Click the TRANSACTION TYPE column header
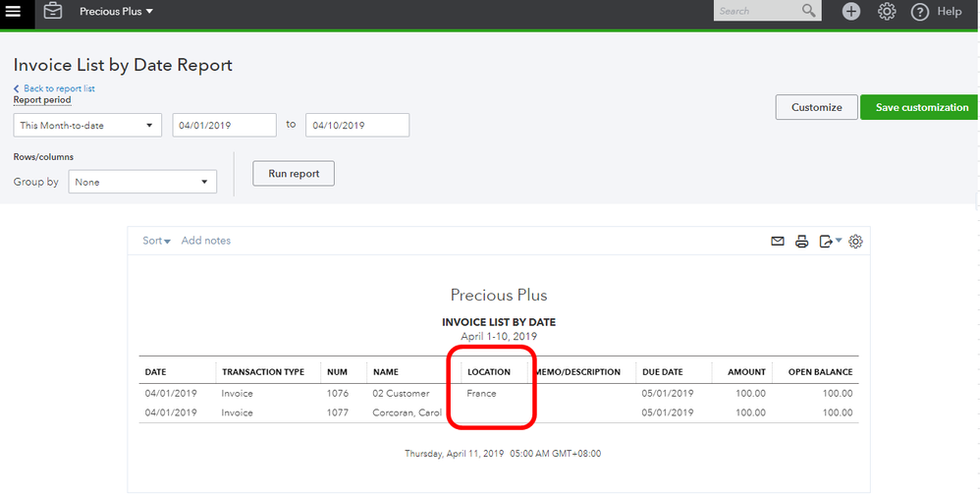This screenshot has width=980, height=494. 263,372
